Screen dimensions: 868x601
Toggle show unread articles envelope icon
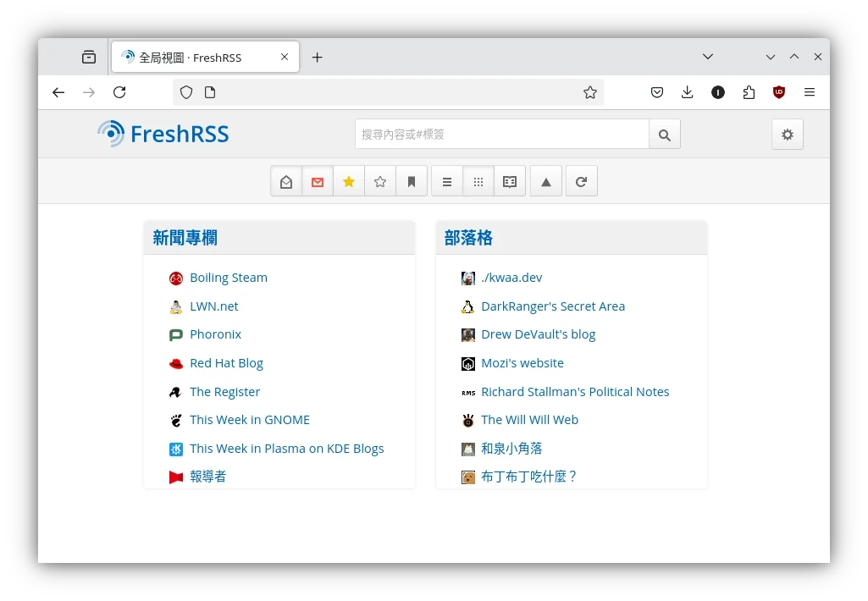point(318,181)
